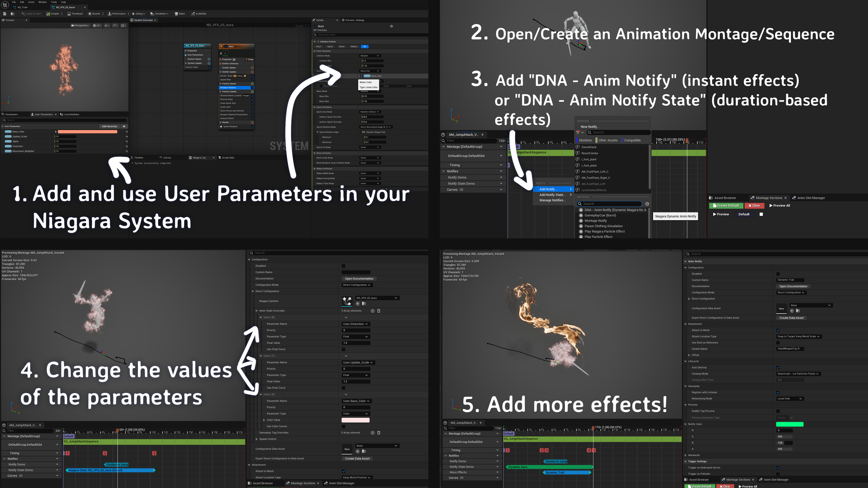
Task: Click the Baker toolbar icon
Action: pos(180,14)
